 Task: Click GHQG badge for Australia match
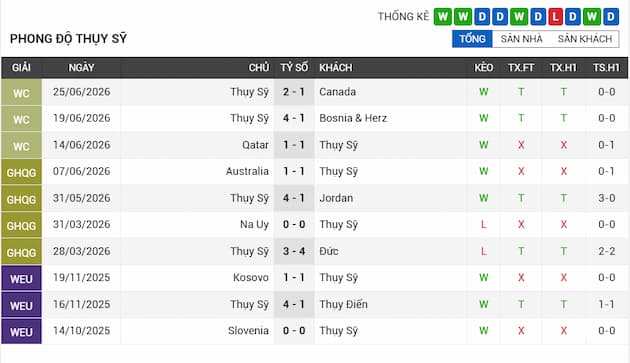pos(21,172)
